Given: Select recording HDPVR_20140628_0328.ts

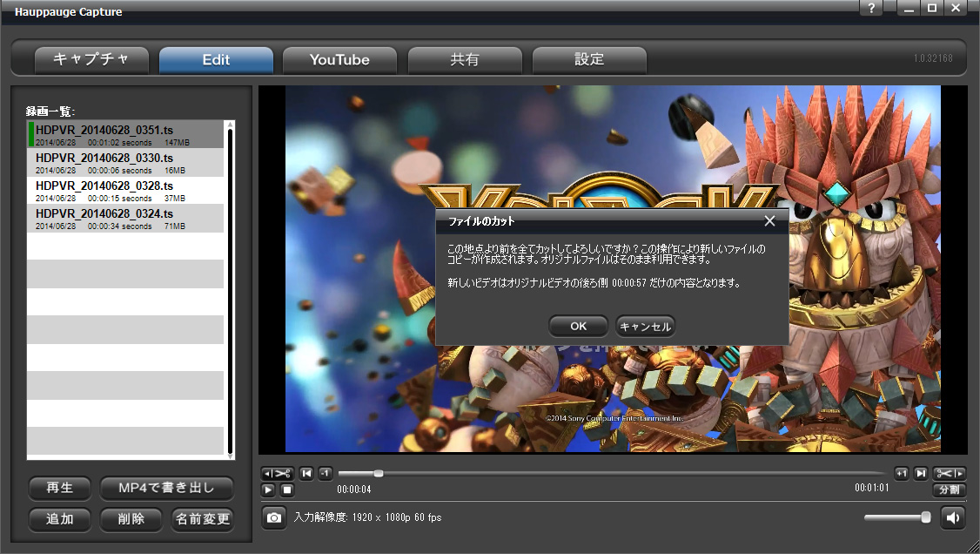Looking at the screenshot, I should (x=125, y=190).
